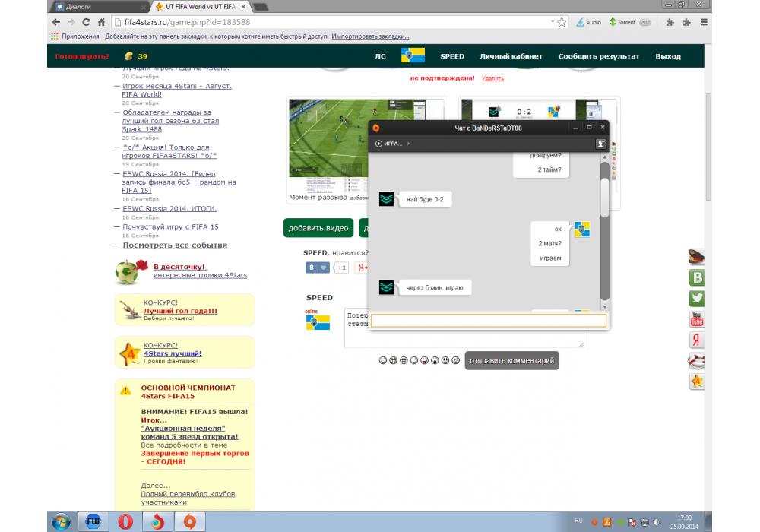The width and height of the screenshot is (760, 532).
Task: Click the chat message input field
Action: (x=489, y=321)
